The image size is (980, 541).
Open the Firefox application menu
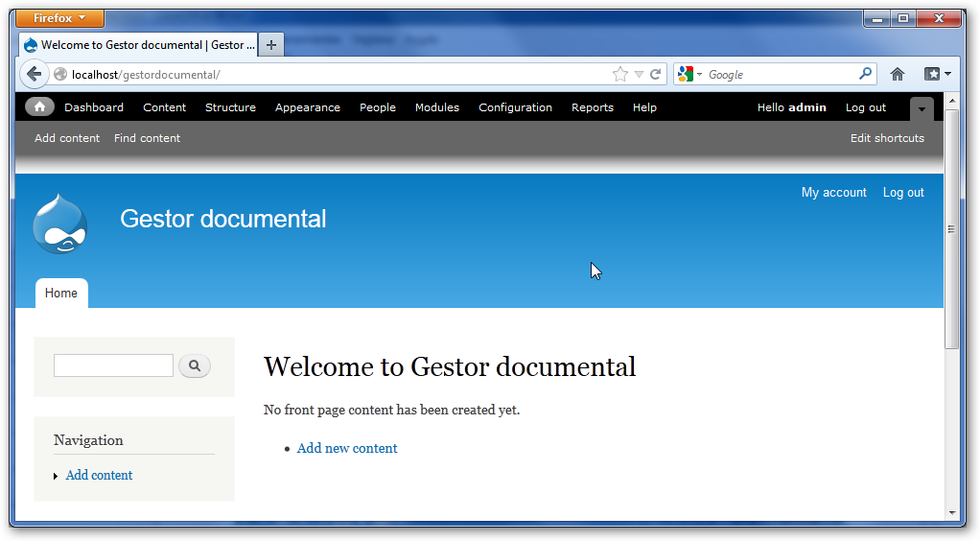coord(60,18)
